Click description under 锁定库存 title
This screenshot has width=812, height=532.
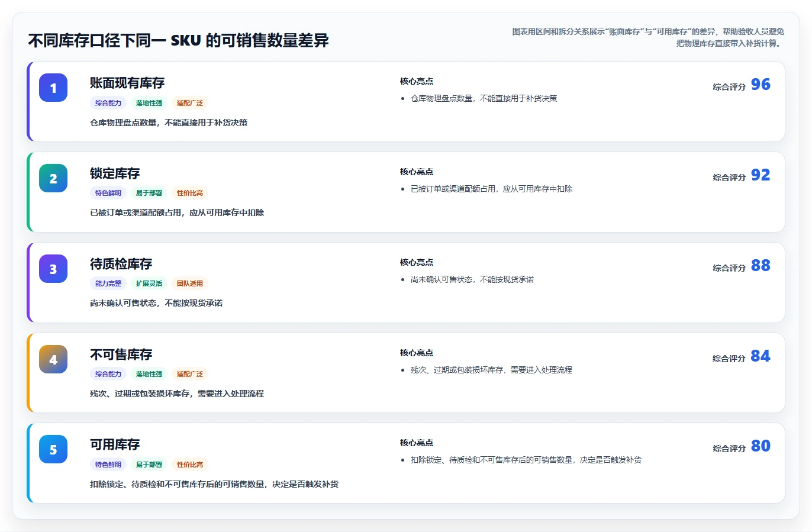click(x=177, y=213)
